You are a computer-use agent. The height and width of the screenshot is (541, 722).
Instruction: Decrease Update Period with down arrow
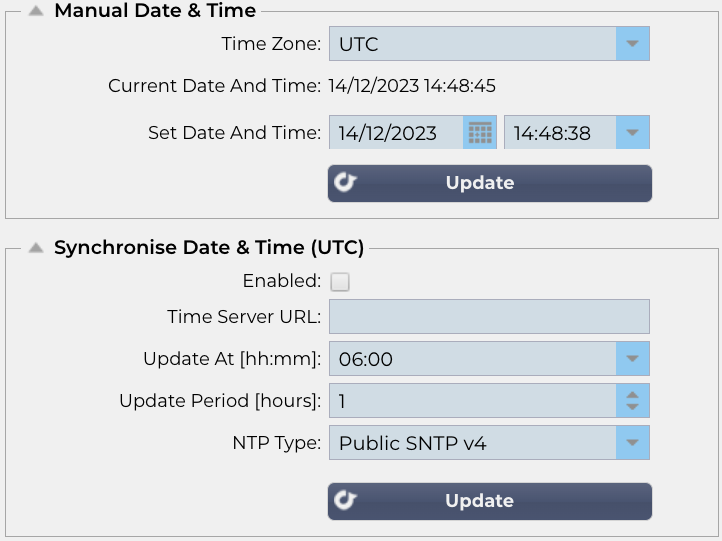pyautogui.click(x=632, y=407)
